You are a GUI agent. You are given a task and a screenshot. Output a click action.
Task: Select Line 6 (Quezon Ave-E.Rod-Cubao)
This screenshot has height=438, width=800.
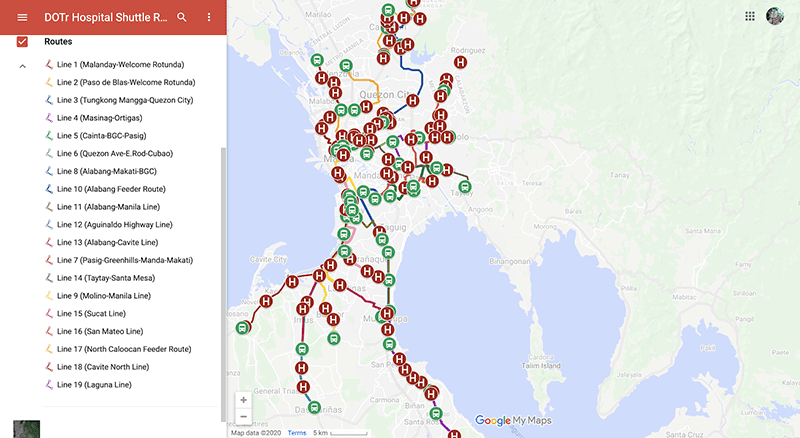point(115,153)
